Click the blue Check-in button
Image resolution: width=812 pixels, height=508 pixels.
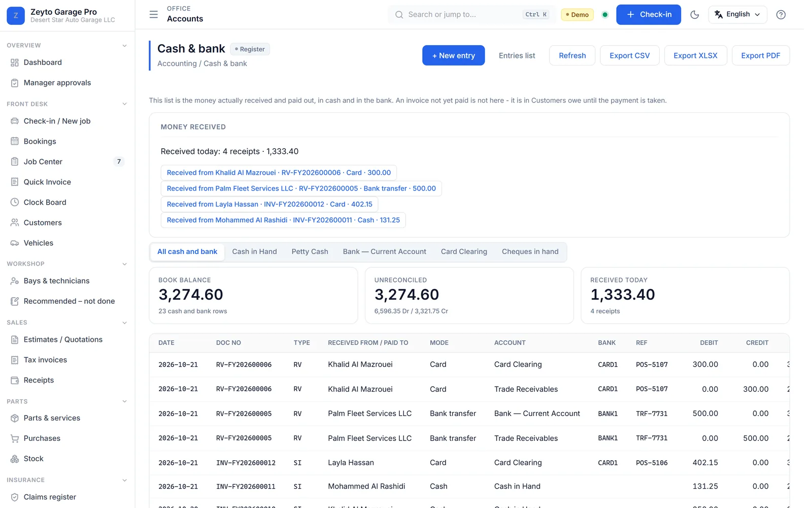(648, 14)
